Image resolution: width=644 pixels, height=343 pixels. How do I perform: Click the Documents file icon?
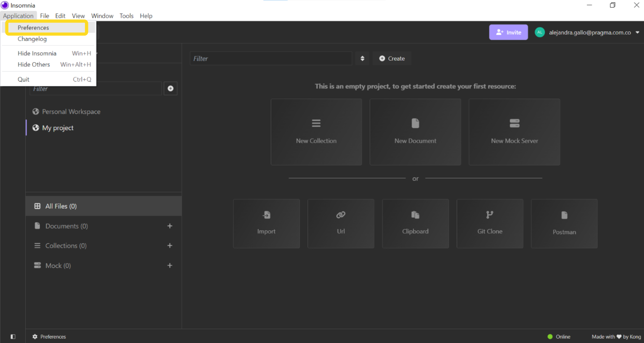(37, 226)
